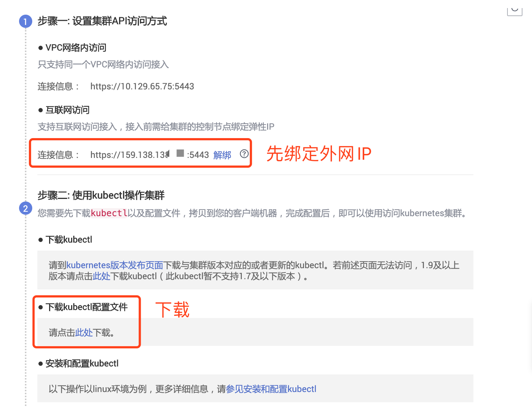Click the :5443 port text beside 解绑
Viewport: 532px width, 414px height.
[198, 155]
